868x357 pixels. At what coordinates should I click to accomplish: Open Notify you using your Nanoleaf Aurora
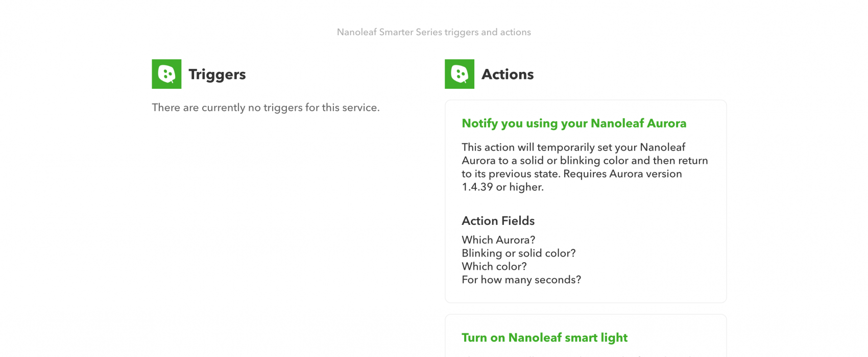click(574, 123)
